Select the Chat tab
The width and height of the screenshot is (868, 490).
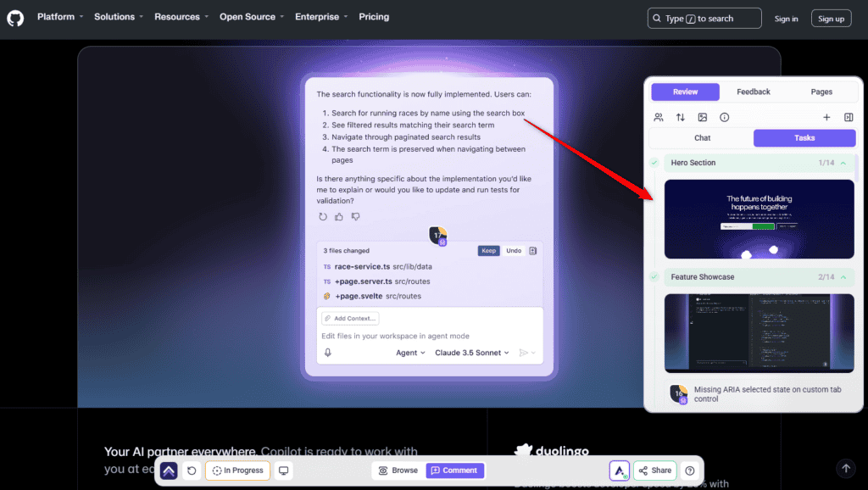(702, 138)
